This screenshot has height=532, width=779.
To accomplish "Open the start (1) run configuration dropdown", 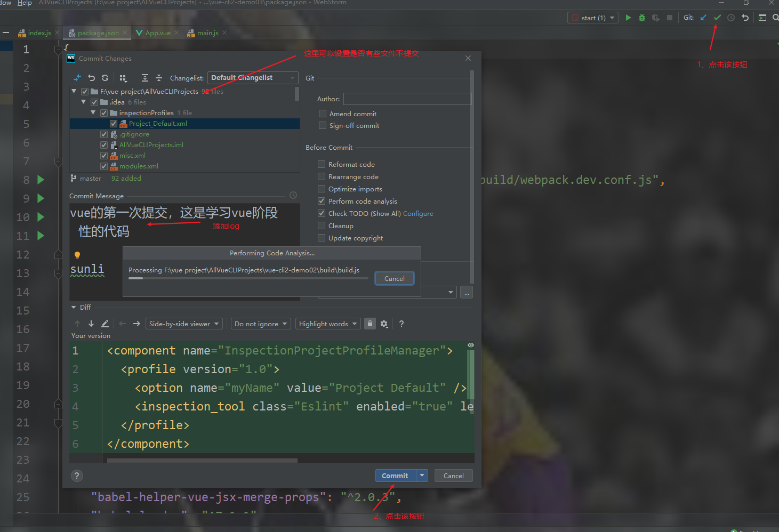I will click(x=593, y=18).
